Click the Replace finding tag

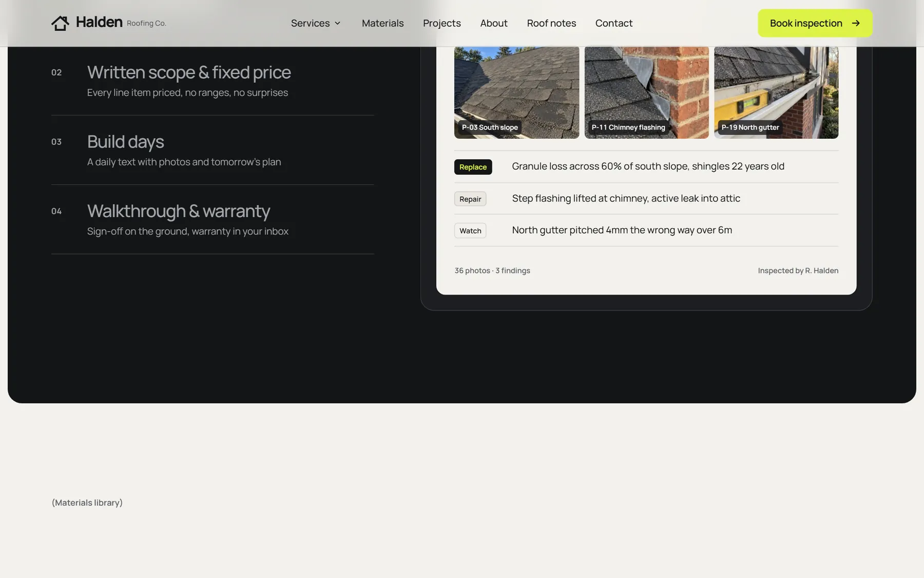pos(473,167)
